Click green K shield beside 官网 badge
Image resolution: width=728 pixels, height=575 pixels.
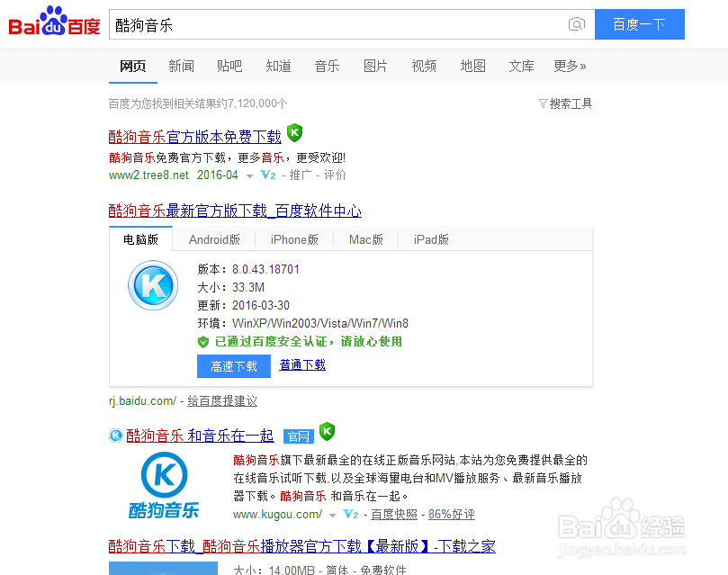[x=327, y=432]
